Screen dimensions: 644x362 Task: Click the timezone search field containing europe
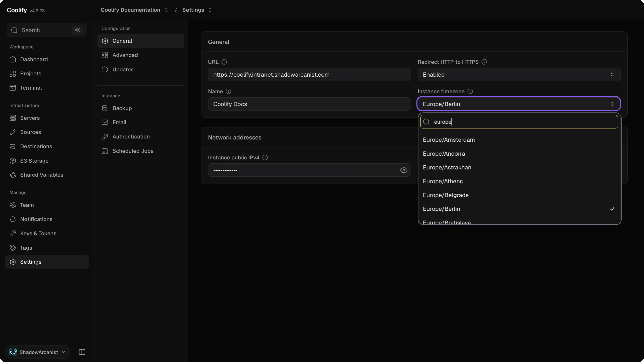pyautogui.click(x=519, y=122)
